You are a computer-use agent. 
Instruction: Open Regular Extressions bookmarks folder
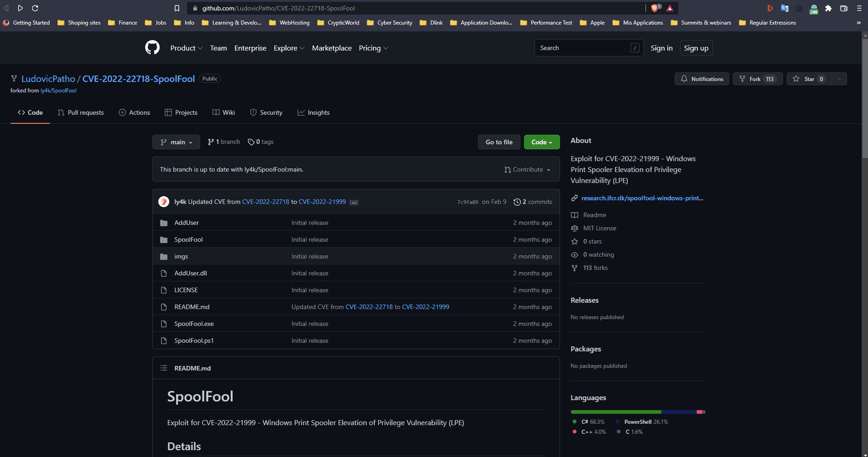click(767, 23)
